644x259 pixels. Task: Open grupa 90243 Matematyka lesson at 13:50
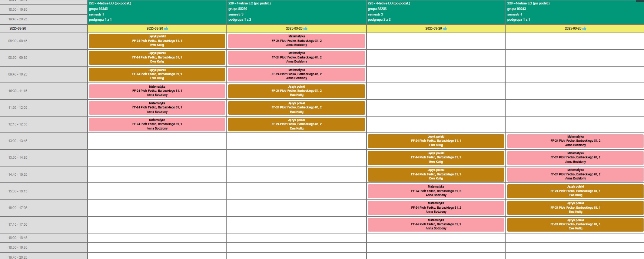click(575, 158)
